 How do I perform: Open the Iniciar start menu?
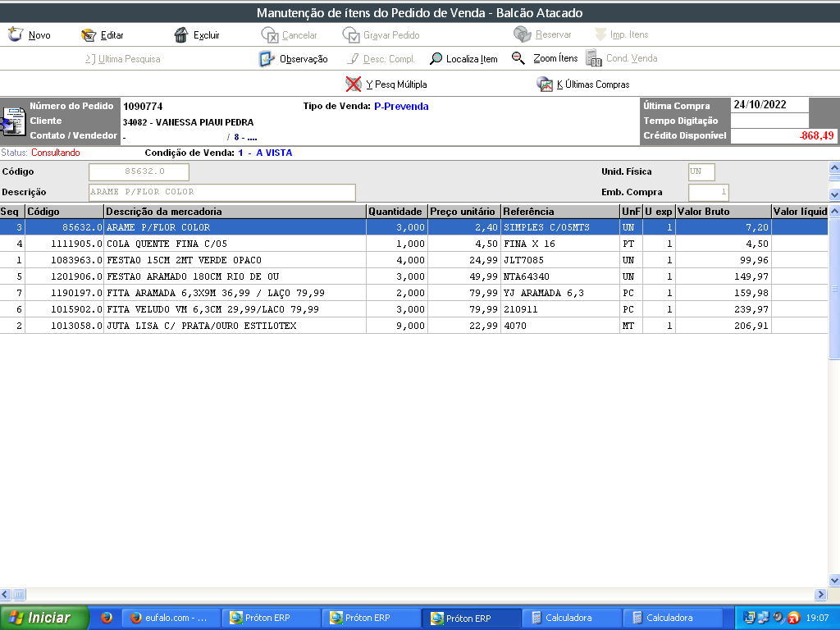(x=43, y=618)
